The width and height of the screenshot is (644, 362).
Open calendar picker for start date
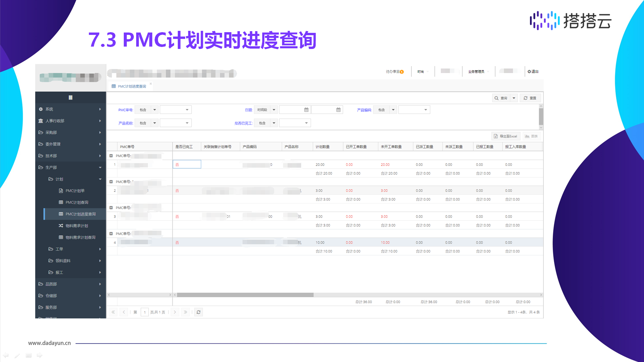click(306, 110)
